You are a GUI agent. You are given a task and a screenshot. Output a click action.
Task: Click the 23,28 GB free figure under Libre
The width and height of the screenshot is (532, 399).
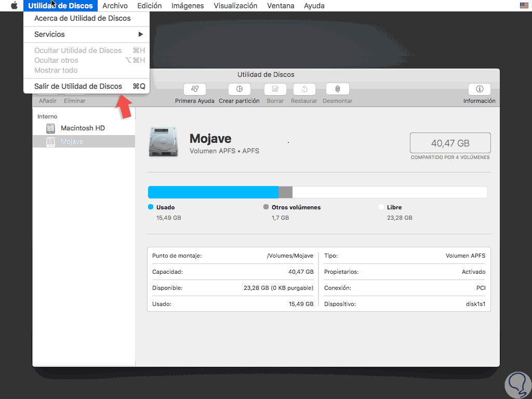(x=400, y=218)
